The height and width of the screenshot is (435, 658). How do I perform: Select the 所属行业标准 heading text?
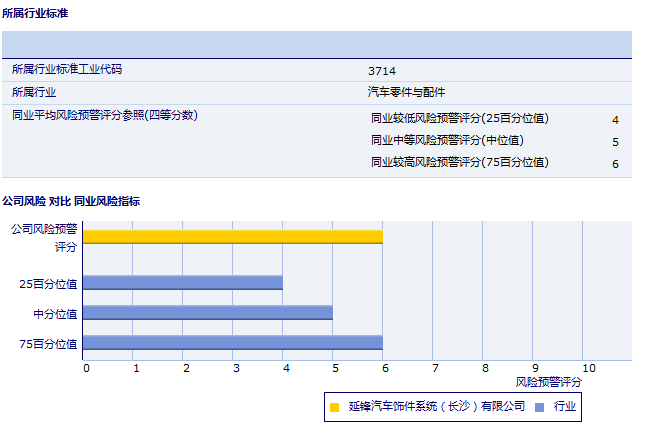35,13
